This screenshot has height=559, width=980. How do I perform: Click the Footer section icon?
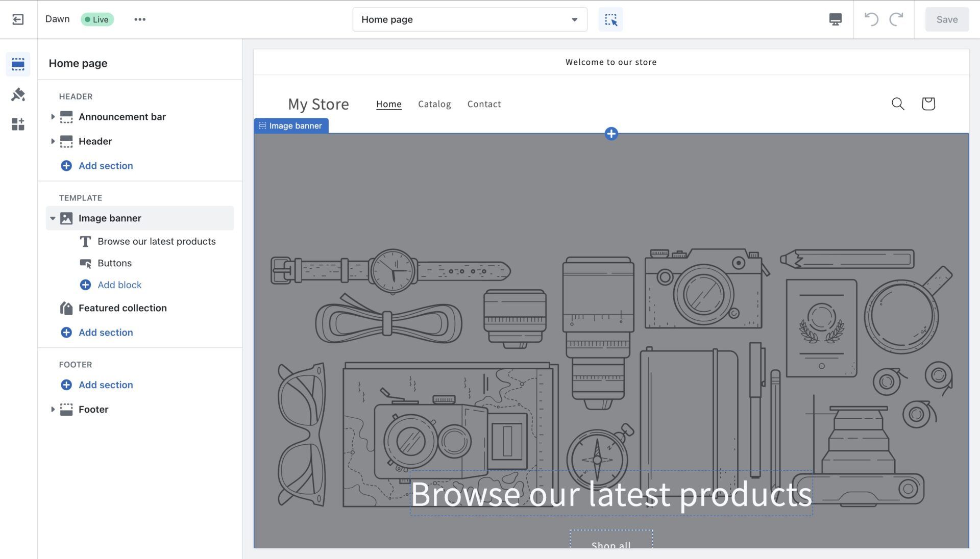coord(66,410)
